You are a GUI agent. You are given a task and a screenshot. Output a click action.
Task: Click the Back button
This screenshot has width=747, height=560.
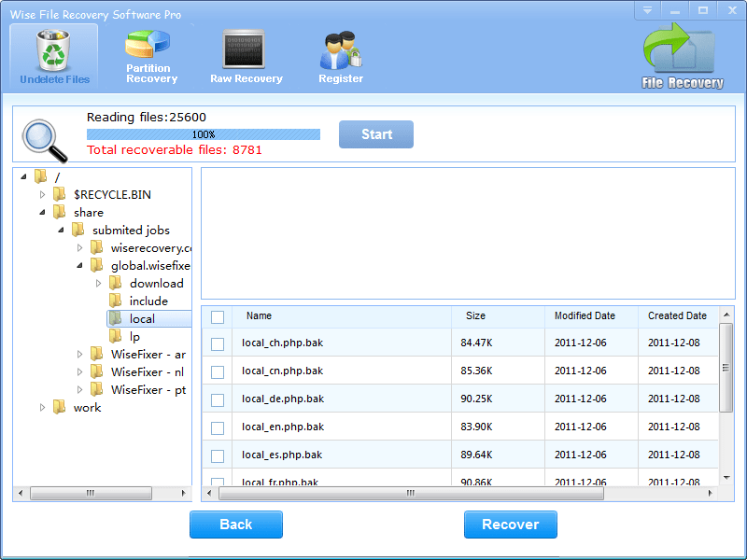(236, 525)
